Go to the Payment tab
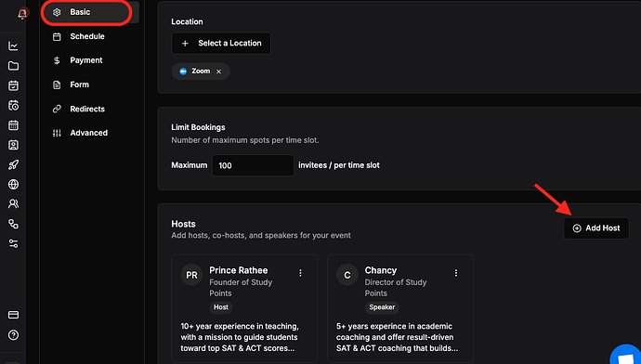This screenshot has width=641, height=364. (x=86, y=60)
